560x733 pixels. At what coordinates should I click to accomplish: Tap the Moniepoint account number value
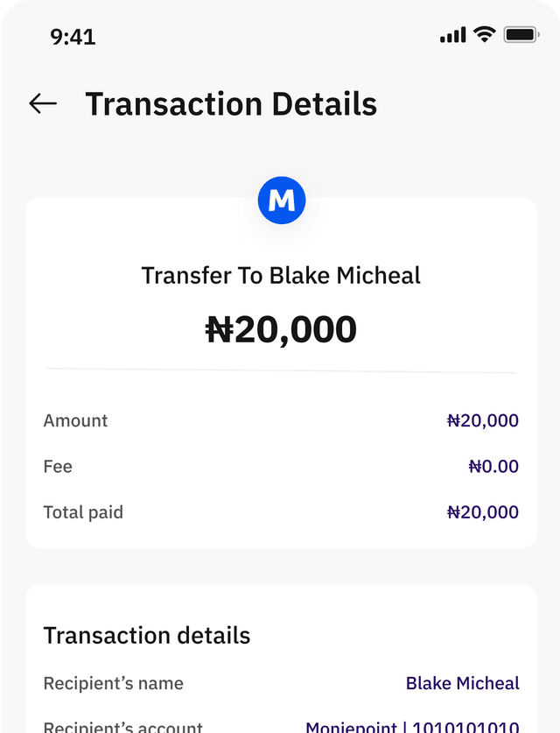pyautogui.click(x=412, y=727)
